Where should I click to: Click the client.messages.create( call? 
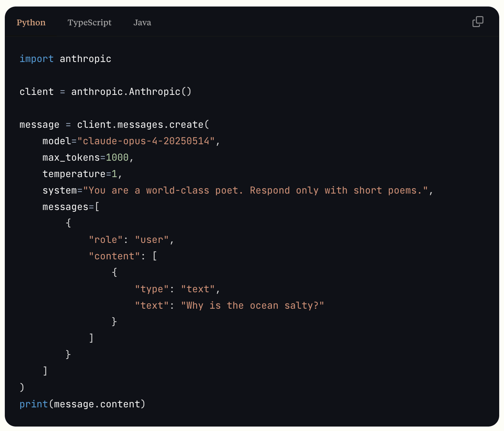point(143,125)
